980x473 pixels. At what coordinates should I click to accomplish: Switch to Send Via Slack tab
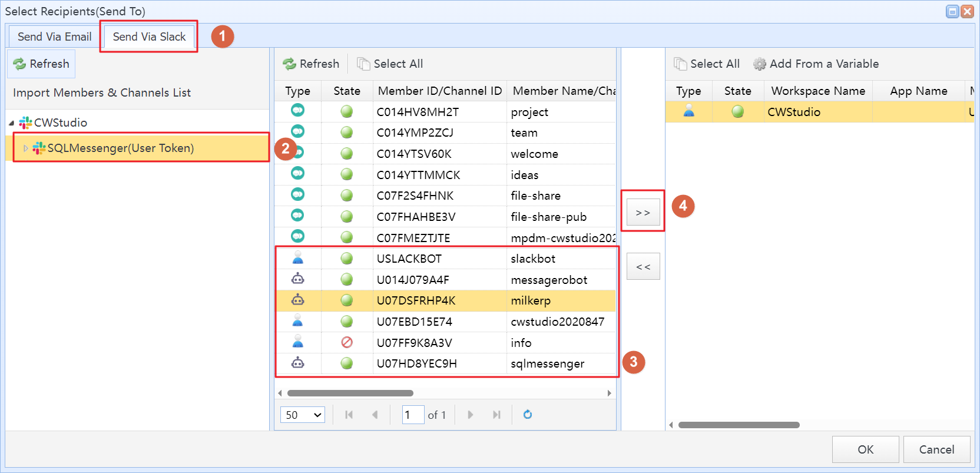149,37
